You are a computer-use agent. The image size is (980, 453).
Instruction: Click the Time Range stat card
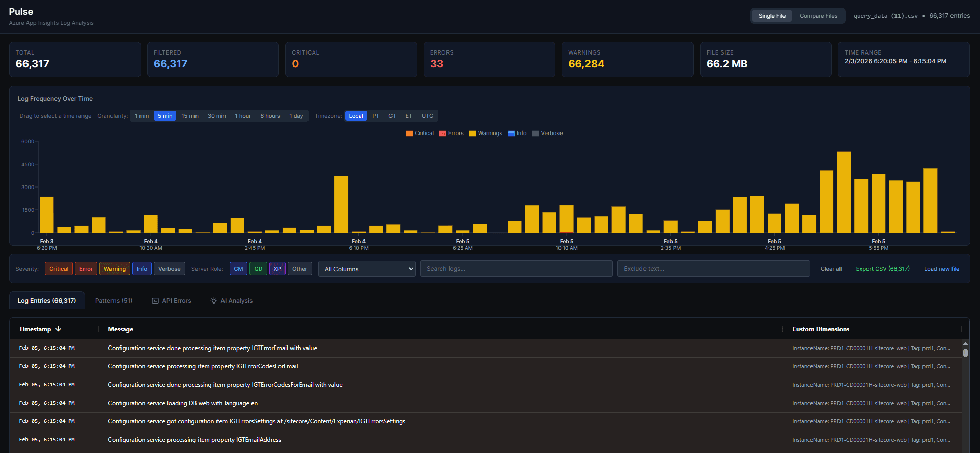[x=904, y=60]
